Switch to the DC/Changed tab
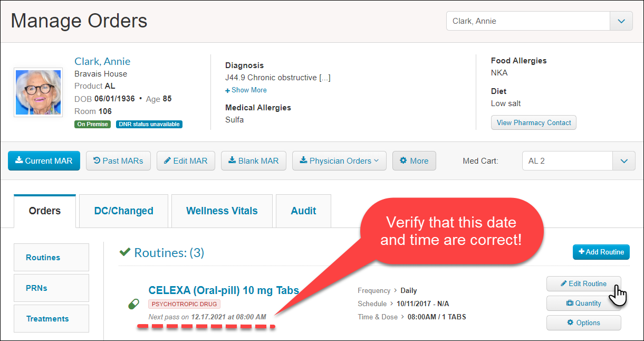Viewport: 644px width, 341px height. coord(123,211)
